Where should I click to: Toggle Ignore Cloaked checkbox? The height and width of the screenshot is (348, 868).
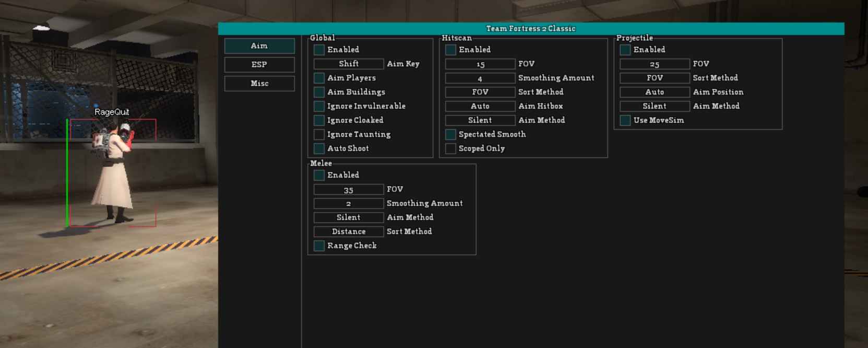coord(319,120)
